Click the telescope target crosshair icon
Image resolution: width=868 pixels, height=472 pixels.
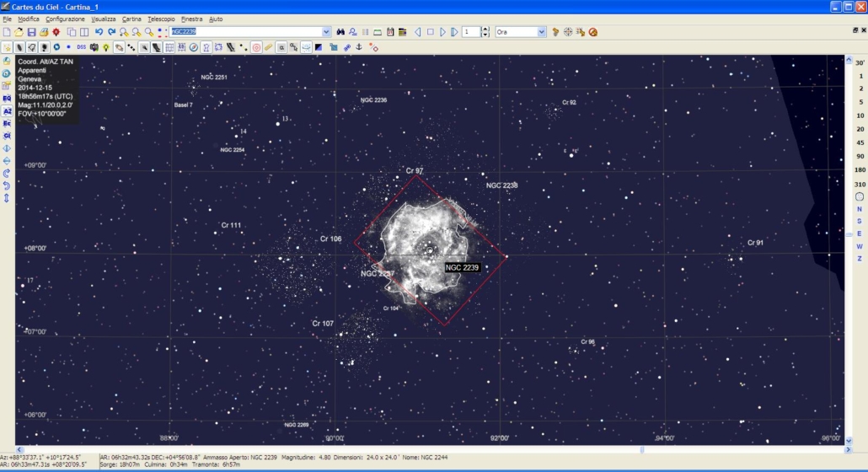[568, 32]
